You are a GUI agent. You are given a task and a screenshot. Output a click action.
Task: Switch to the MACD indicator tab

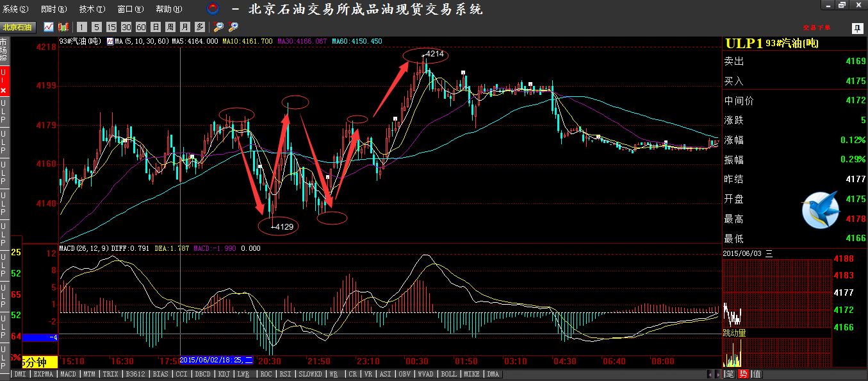[69, 374]
